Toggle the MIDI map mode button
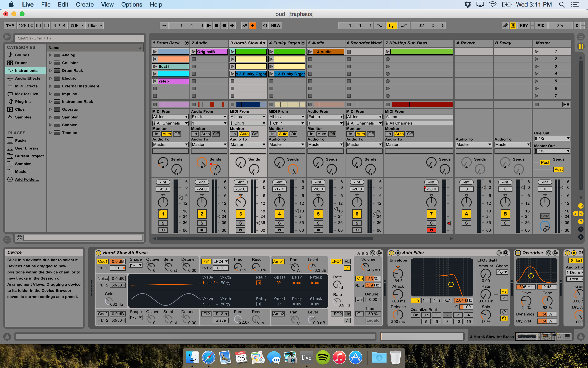The width and height of the screenshot is (588, 368). click(x=541, y=26)
